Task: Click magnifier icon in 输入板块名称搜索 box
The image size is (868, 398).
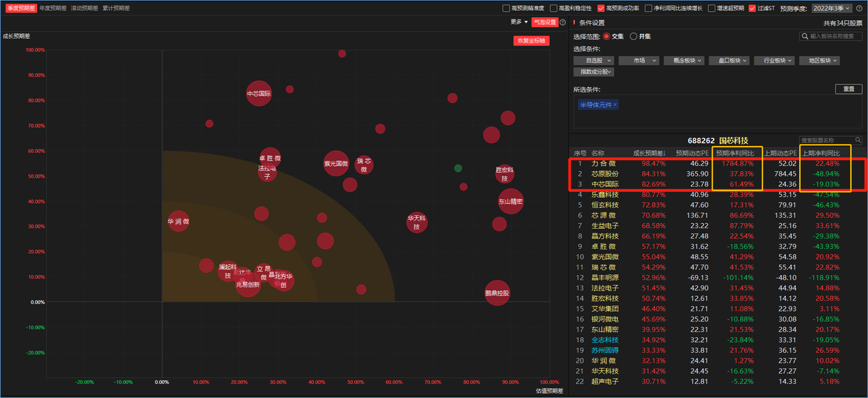Action: [x=805, y=37]
